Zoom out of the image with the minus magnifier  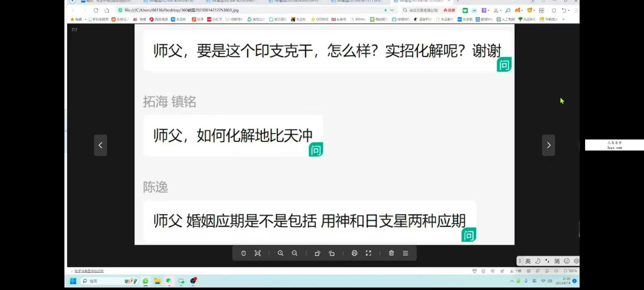click(x=294, y=253)
